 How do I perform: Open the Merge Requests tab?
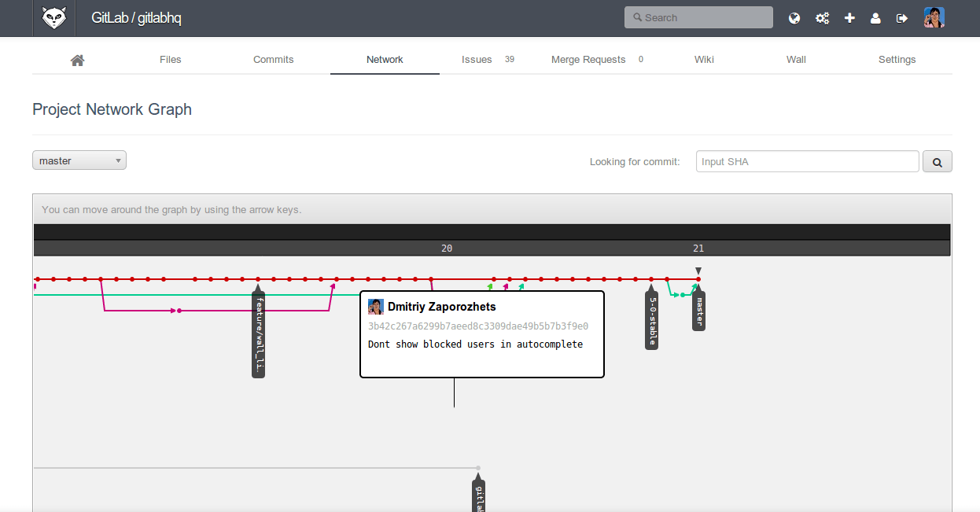tap(588, 59)
